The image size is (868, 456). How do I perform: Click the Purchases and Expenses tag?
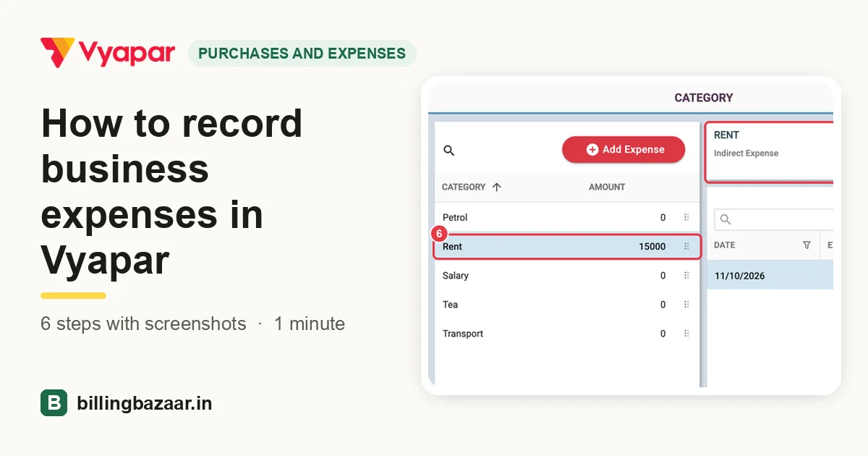tap(302, 53)
